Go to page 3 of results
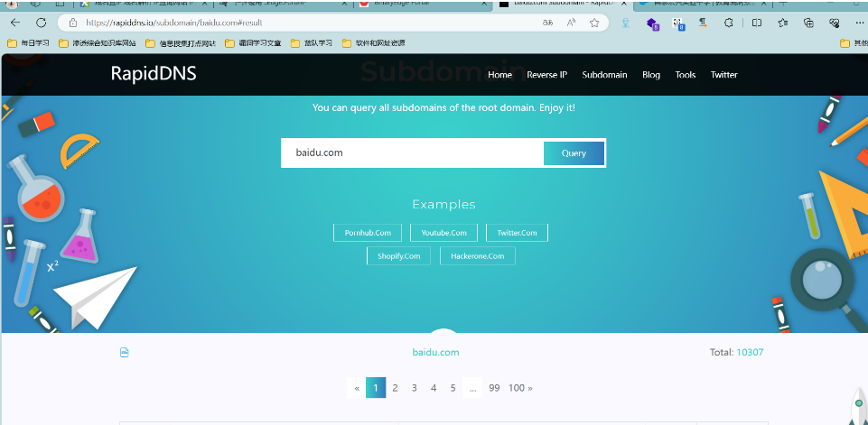Screen dimensions: 868x425 tap(414, 388)
